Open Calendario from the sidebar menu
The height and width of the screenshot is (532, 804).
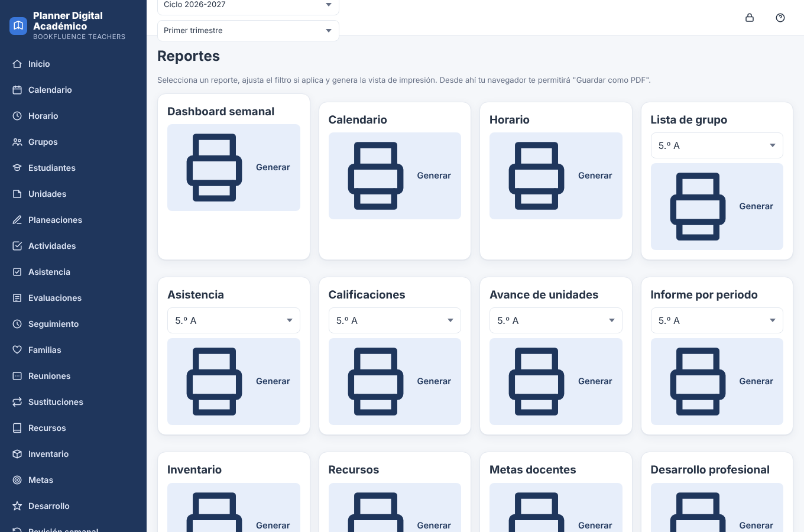[73, 90]
